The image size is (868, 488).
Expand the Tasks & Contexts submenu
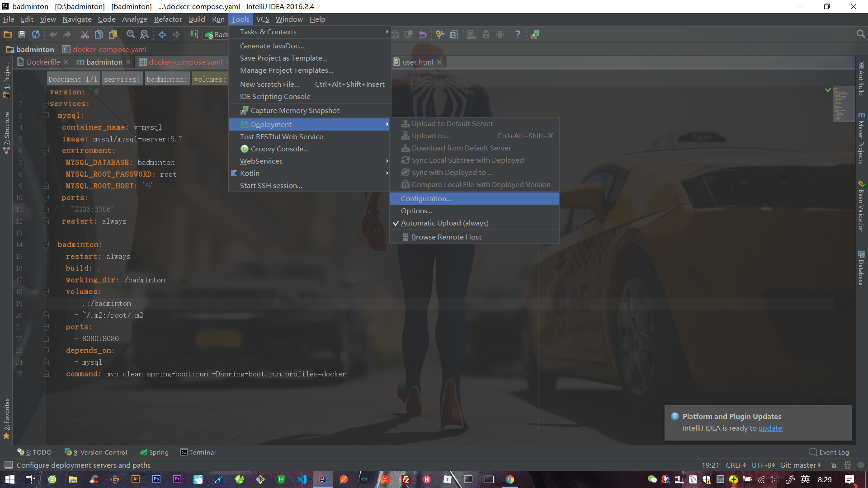pyautogui.click(x=309, y=32)
